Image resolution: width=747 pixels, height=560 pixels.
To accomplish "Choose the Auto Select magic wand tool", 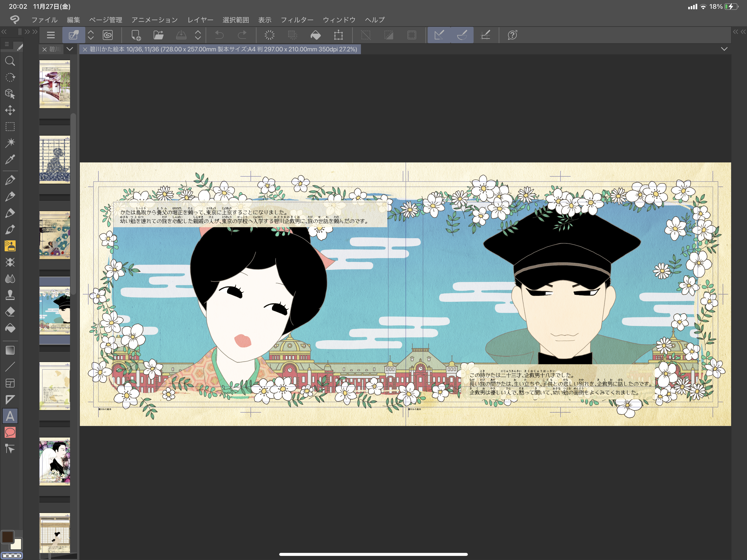I will (x=10, y=143).
